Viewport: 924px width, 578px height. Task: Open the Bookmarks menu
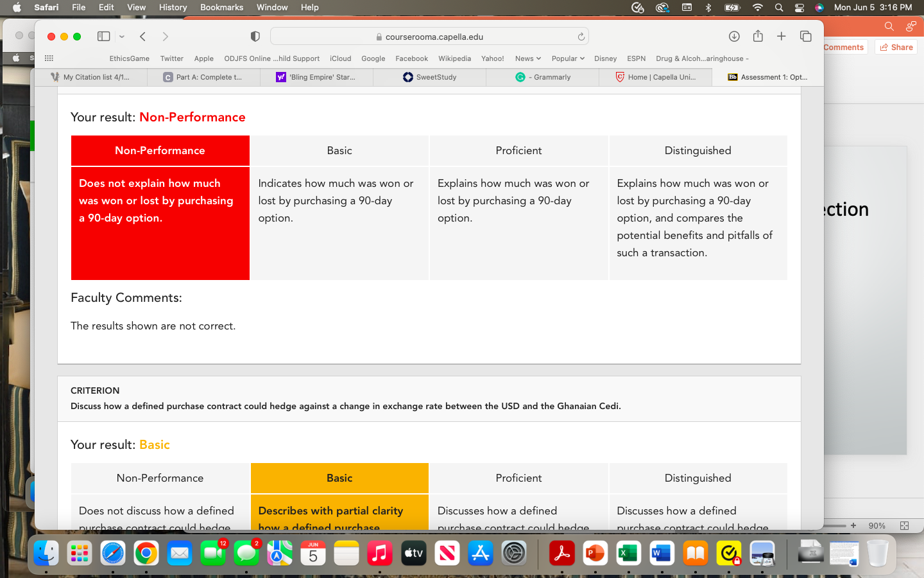(x=221, y=8)
